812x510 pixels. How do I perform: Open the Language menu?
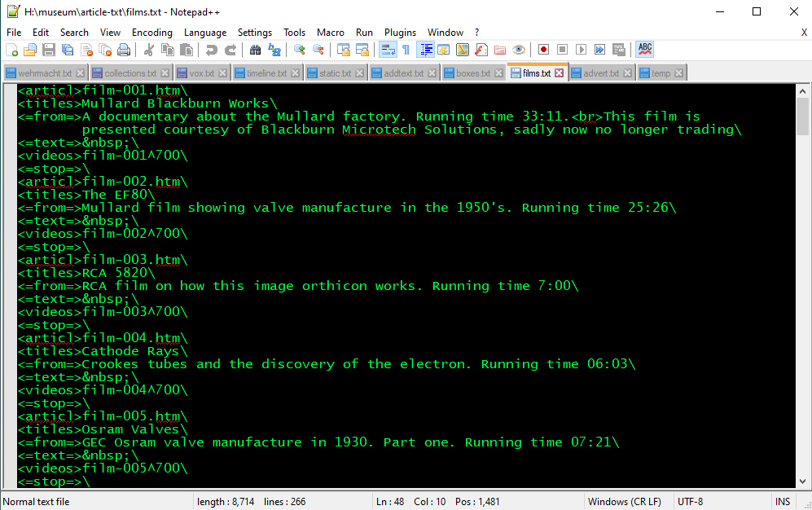coord(205,33)
